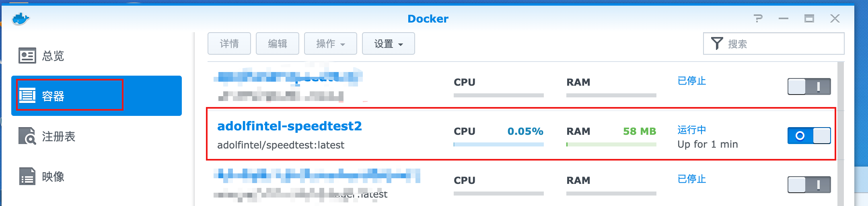This screenshot has height=206, width=868.
Task: Open the 总览 overview icon
Action: 27,56
